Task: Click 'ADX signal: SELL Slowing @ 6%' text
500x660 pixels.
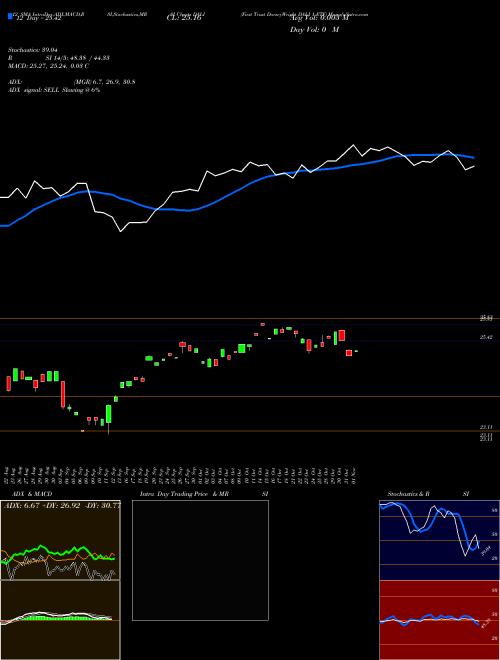Action: click(54, 90)
